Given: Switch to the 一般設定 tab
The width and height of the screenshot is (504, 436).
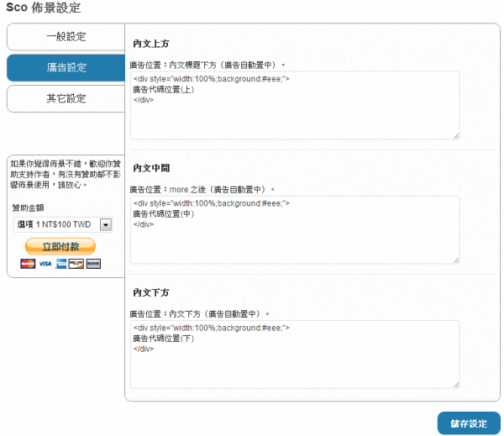Looking at the screenshot, I should [66, 37].
